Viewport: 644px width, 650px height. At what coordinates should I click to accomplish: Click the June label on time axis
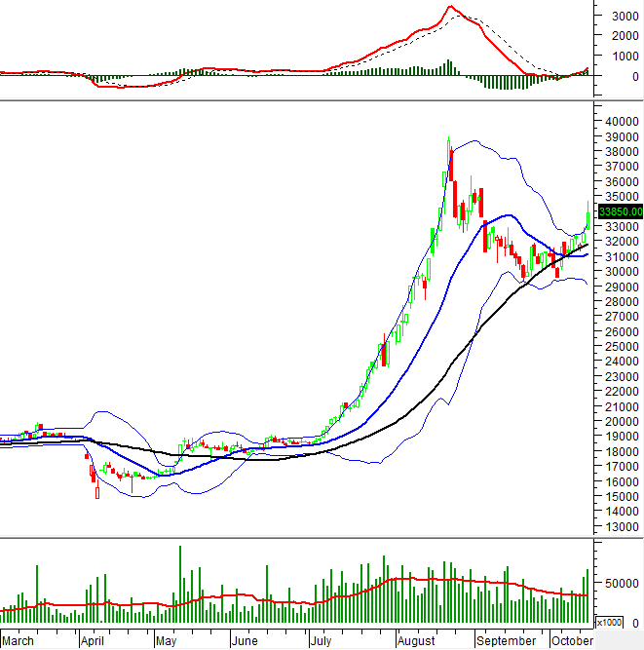pos(245,640)
